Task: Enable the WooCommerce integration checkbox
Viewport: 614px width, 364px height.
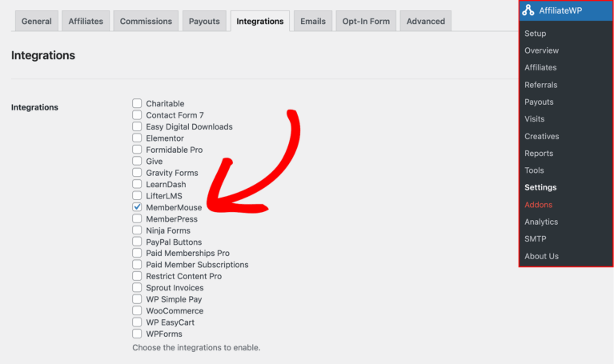Action: [137, 310]
